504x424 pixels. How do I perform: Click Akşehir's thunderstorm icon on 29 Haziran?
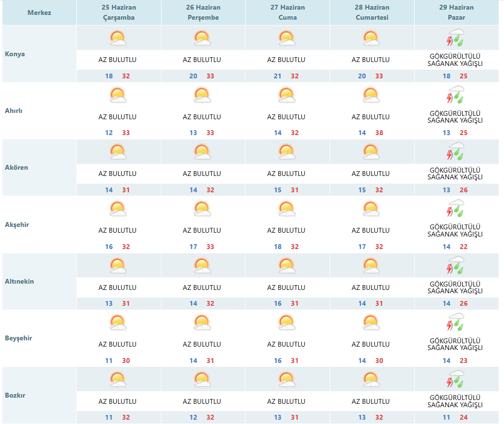(x=455, y=208)
